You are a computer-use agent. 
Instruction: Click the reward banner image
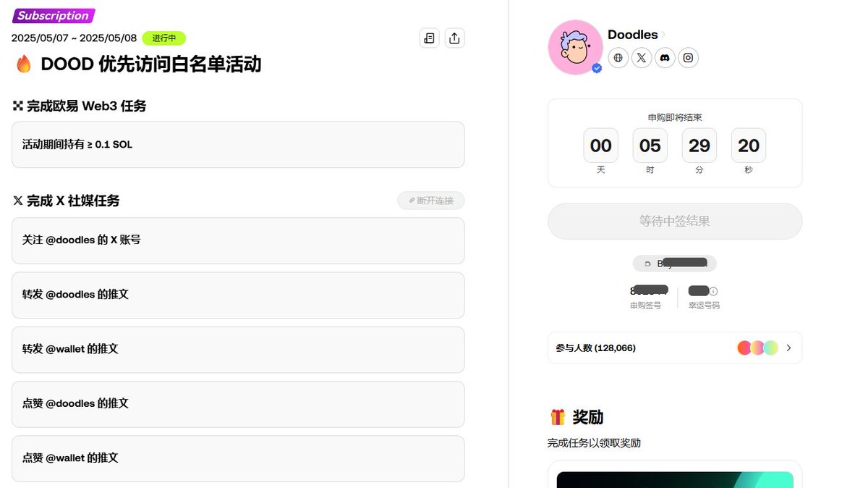[675, 479]
